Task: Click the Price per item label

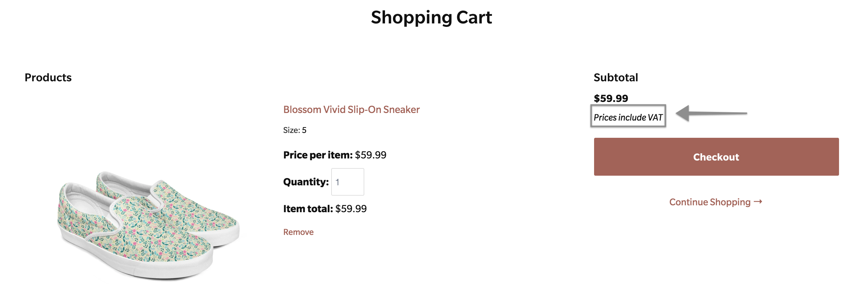Action: (x=317, y=155)
